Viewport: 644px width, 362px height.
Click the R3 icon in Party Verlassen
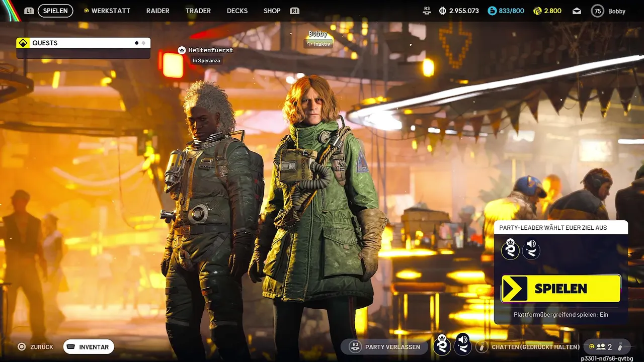(x=355, y=347)
